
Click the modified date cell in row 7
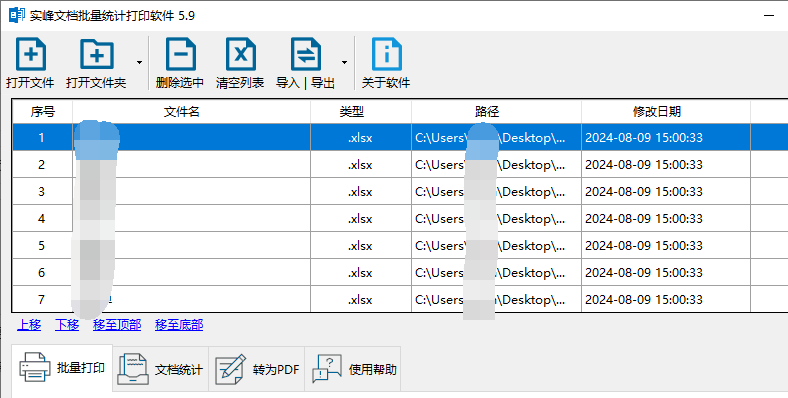point(666,300)
